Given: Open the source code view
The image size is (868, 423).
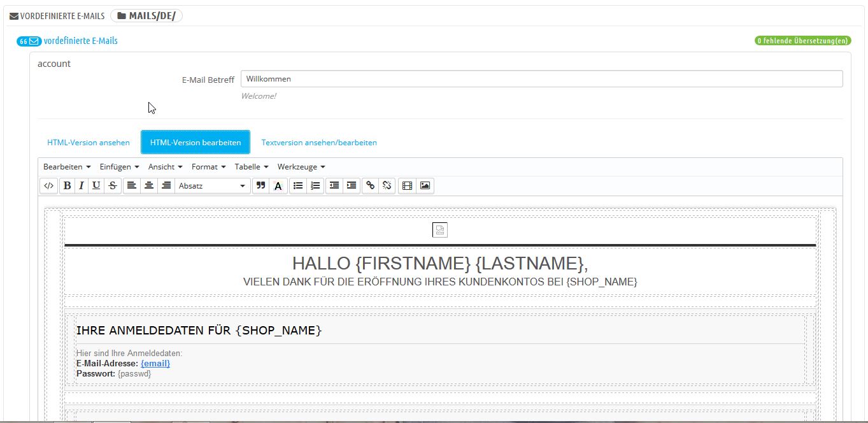Looking at the screenshot, I should pyautogui.click(x=48, y=186).
